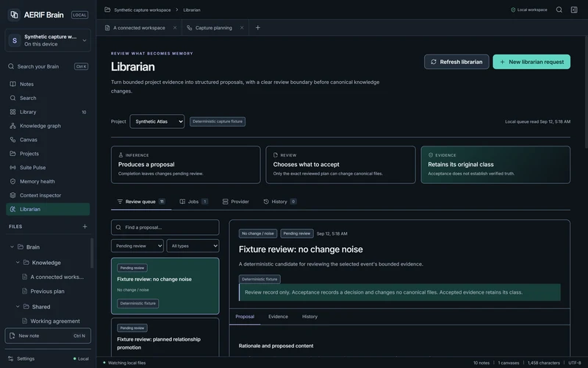Collapse the Brain folder in the file tree
The height and width of the screenshot is (368, 588).
click(x=12, y=247)
